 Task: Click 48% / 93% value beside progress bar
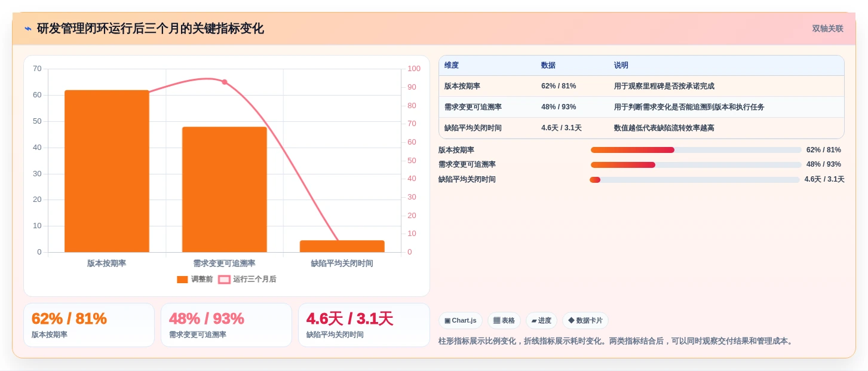[x=824, y=164]
